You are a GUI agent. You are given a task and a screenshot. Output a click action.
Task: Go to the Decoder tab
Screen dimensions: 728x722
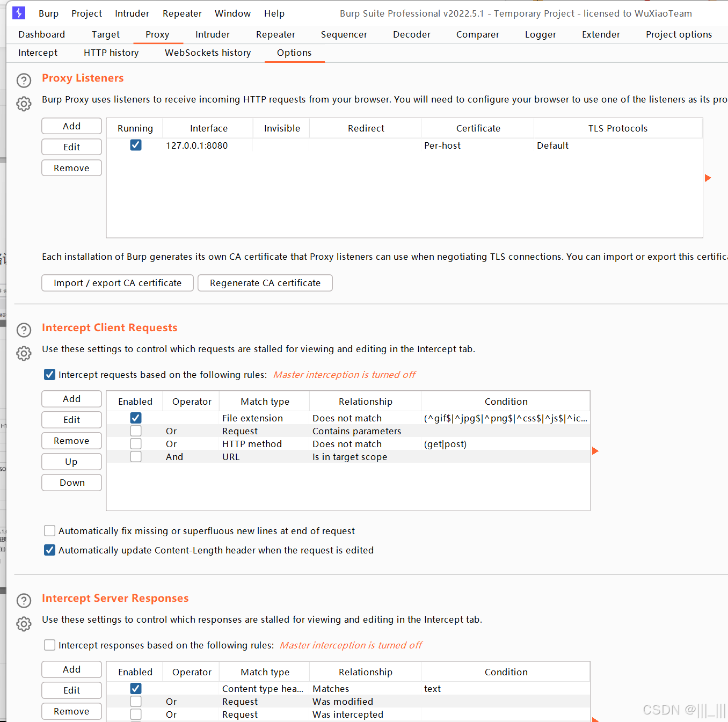412,34
